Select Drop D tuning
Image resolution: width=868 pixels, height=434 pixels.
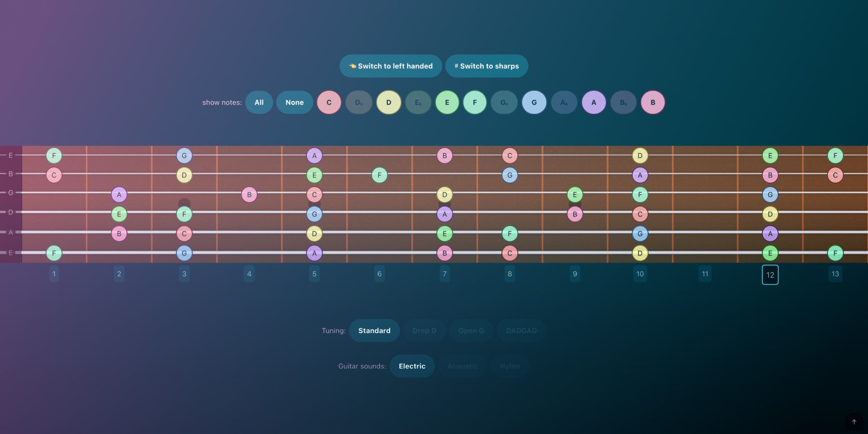click(424, 330)
